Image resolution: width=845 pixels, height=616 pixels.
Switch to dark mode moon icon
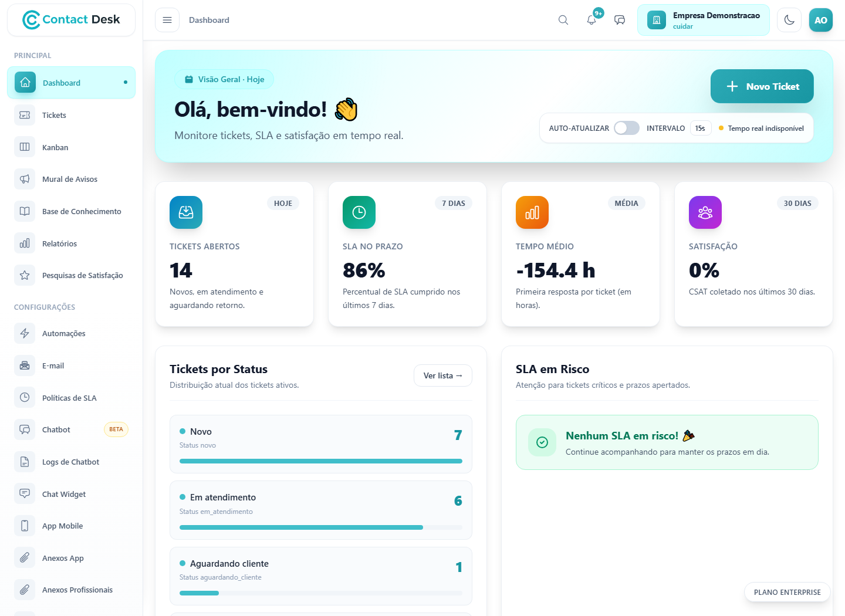click(789, 20)
